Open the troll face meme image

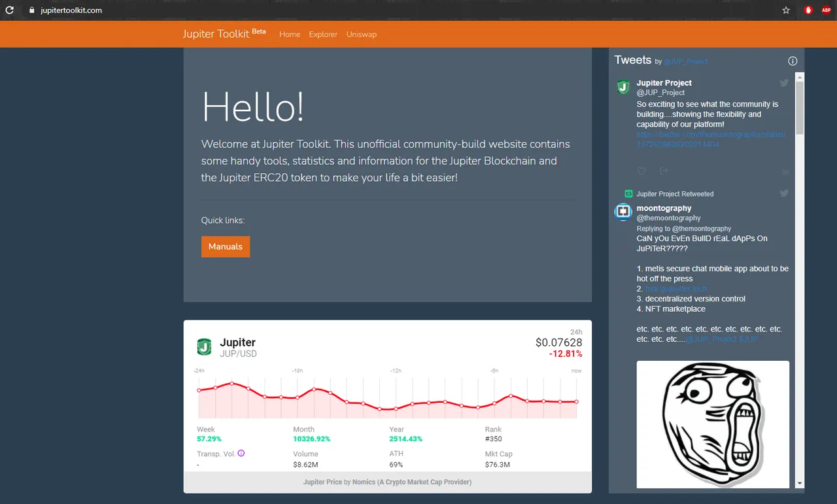pyautogui.click(x=713, y=424)
